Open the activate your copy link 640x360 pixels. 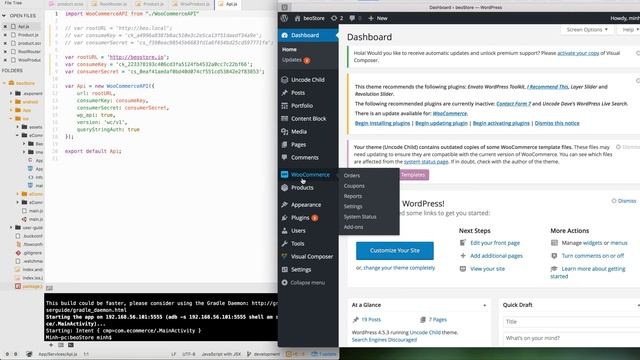click(578, 53)
